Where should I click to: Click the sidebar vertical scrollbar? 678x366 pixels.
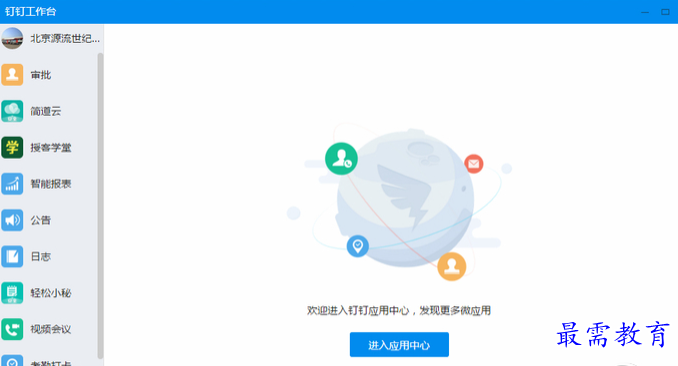pos(100,205)
